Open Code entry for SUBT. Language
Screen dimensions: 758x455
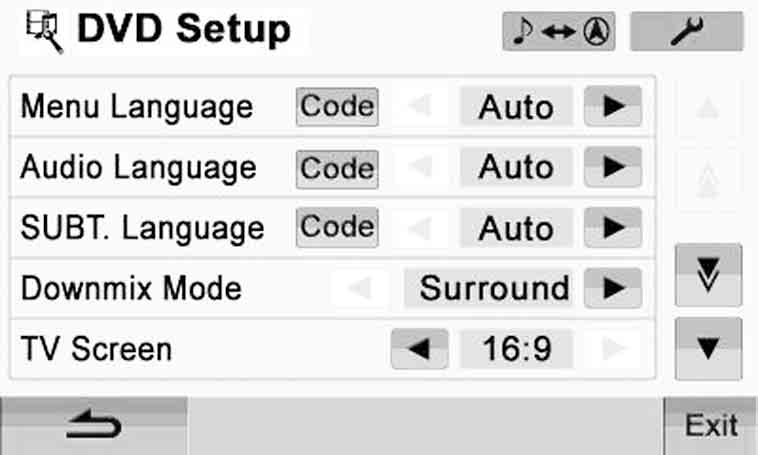(x=337, y=227)
